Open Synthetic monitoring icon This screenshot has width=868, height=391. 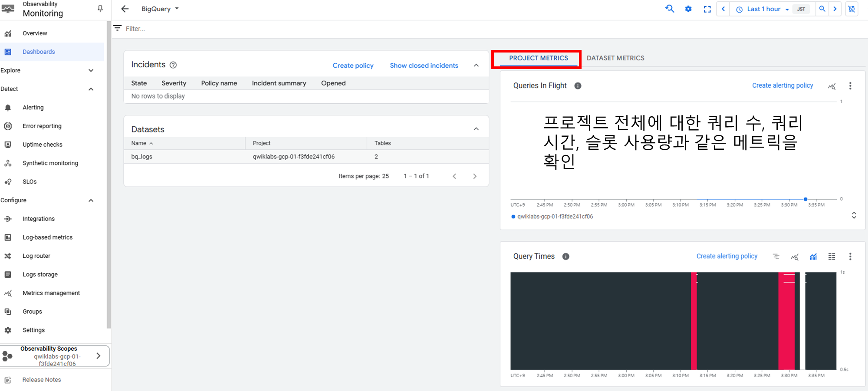[x=8, y=163]
